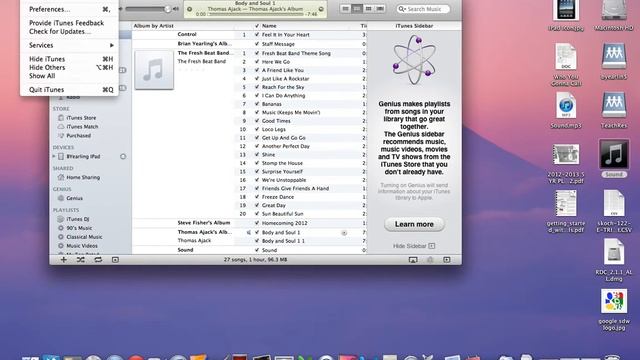Viewport: 640px width, 360px height.
Task: Switch to Cover Flow view
Action: (x=380, y=9)
